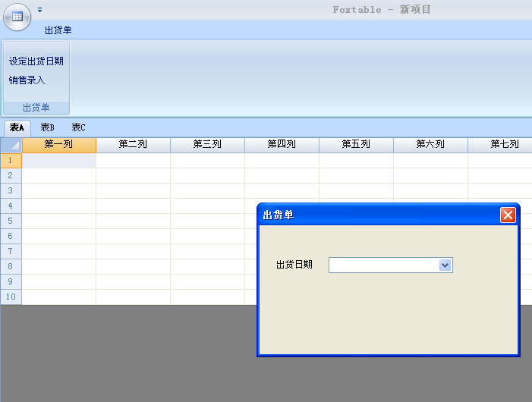Image resolution: width=532 pixels, height=402 pixels.
Task: Click the cell in row 1 of 第一列
Action: 58,160
